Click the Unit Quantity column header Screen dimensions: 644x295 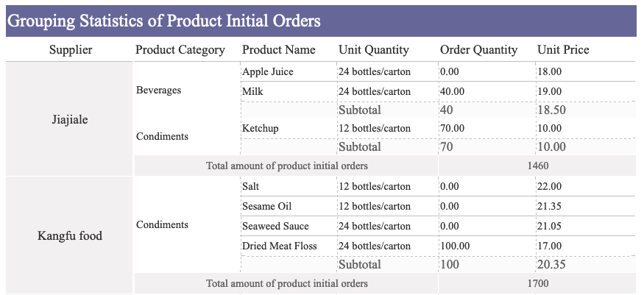(x=374, y=49)
